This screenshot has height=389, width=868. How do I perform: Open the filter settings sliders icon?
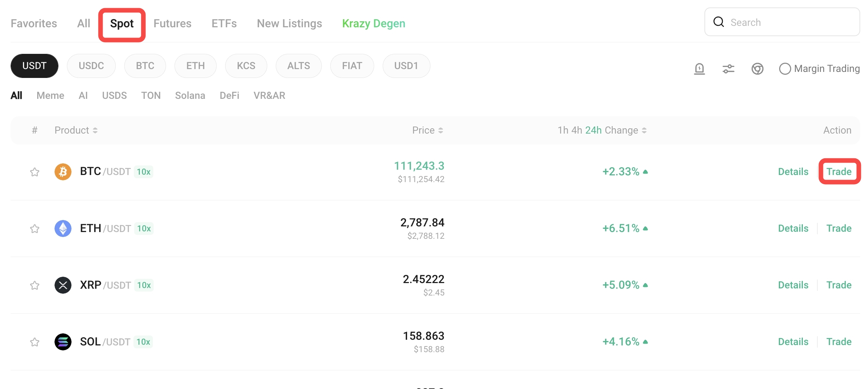coord(728,68)
